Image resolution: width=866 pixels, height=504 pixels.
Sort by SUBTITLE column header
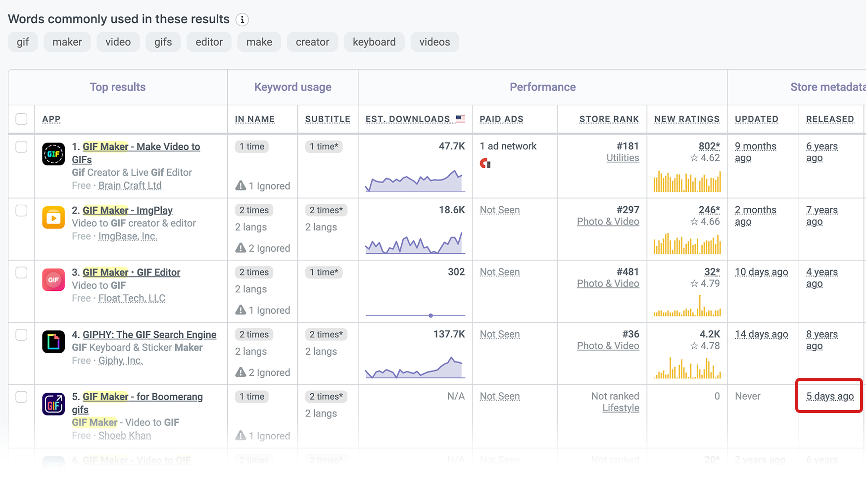328,119
